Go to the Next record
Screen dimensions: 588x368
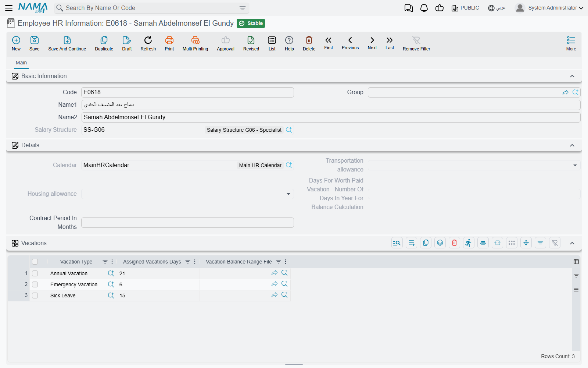coord(372,43)
